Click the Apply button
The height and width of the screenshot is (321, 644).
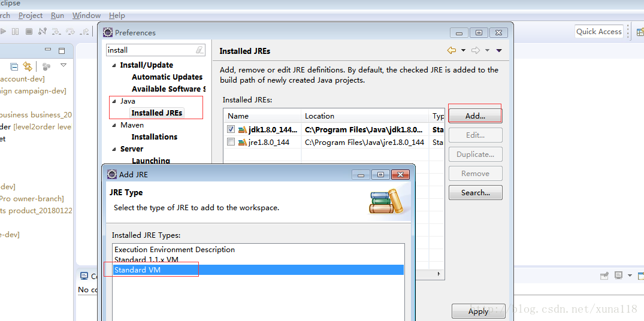(x=478, y=311)
